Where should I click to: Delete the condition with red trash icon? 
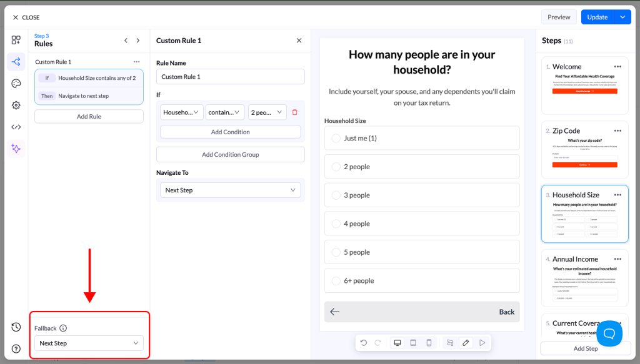(295, 112)
